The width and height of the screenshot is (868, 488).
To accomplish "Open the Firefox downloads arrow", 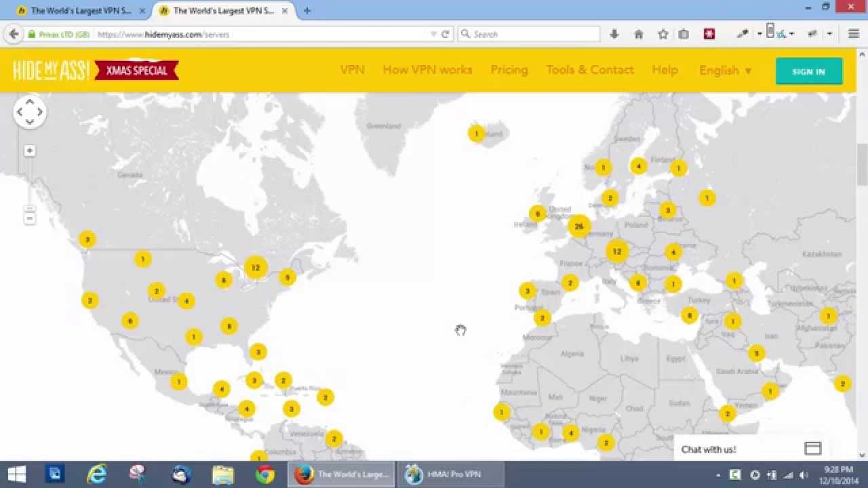I will [614, 34].
